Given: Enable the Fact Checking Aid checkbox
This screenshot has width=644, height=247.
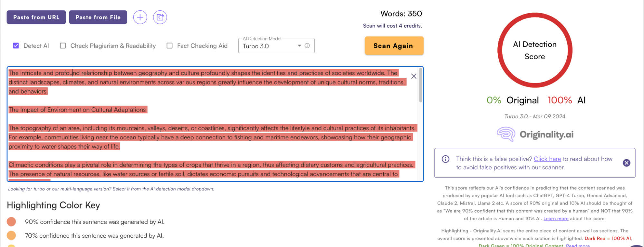Looking at the screenshot, I should pyautogui.click(x=169, y=46).
